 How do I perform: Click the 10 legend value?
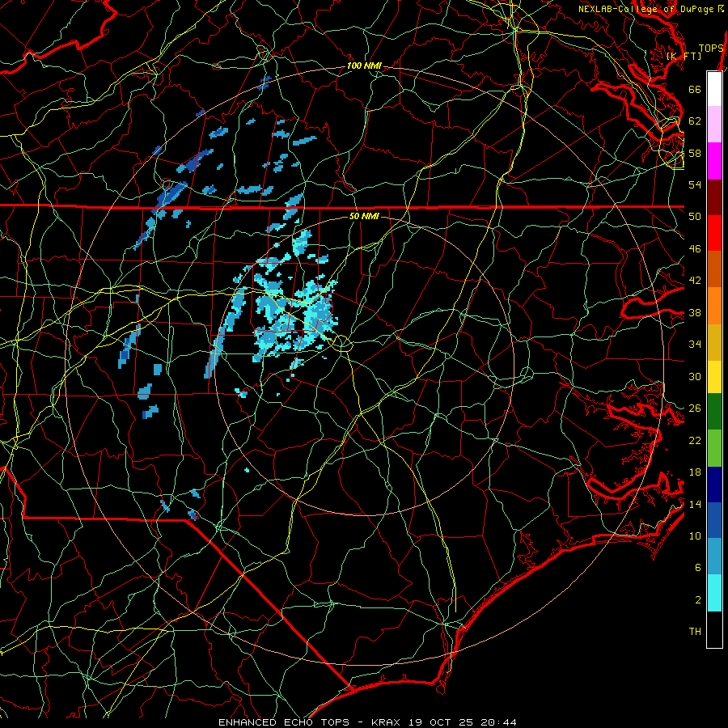pyautogui.click(x=695, y=536)
